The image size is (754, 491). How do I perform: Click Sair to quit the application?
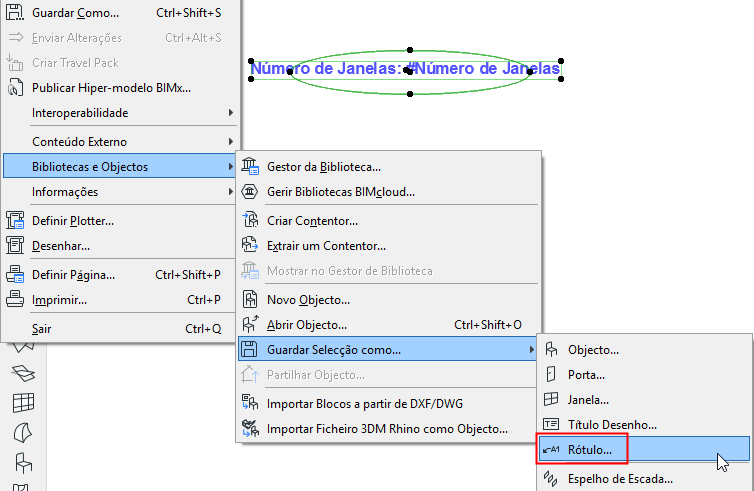[42, 328]
